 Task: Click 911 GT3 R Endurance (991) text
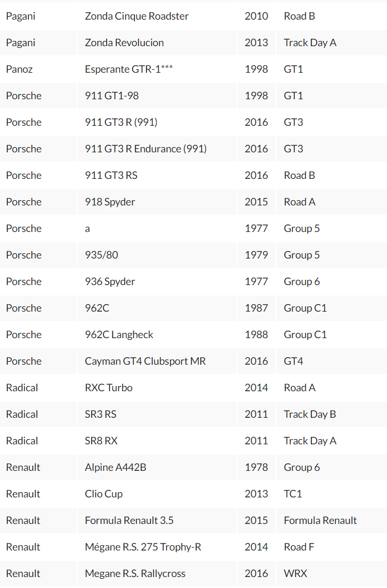146,149
